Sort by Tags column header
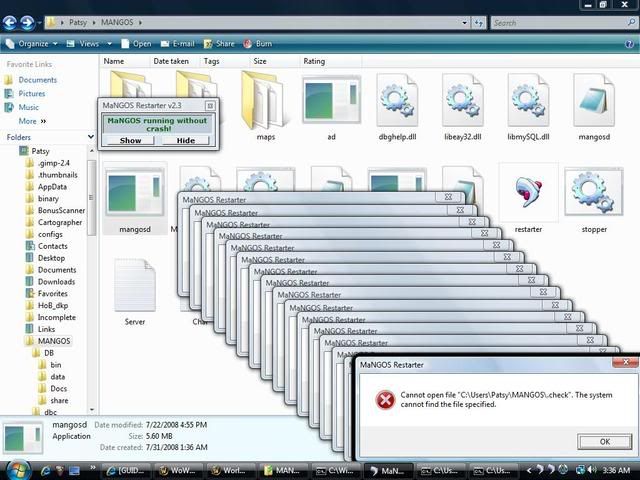 tap(224, 61)
